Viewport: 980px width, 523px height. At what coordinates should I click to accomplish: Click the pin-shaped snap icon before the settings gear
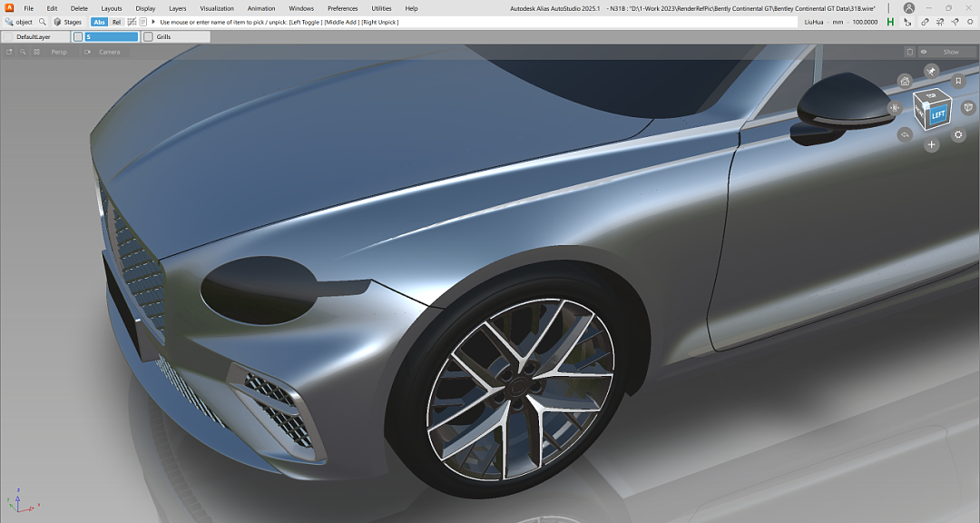(955, 22)
